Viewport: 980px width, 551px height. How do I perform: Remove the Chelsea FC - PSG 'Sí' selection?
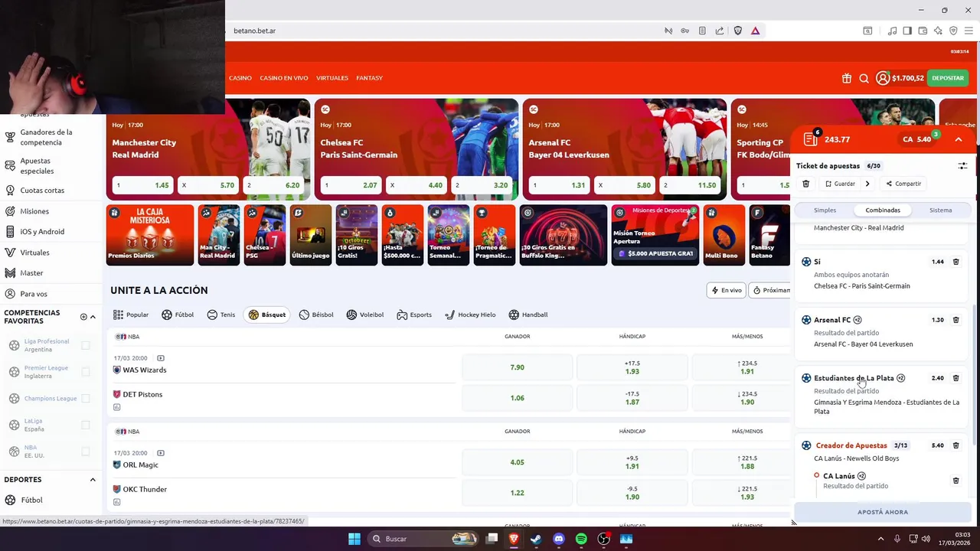point(955,262)
